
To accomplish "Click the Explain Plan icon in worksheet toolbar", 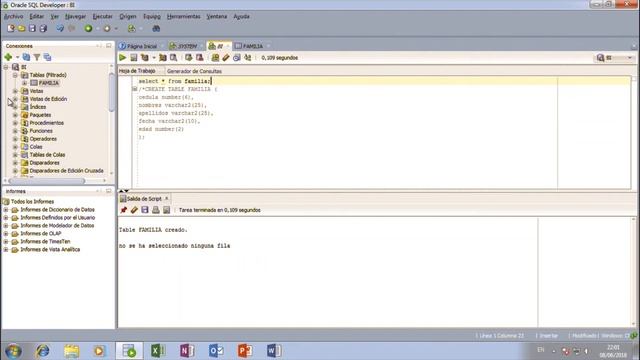I will [x=144, y=58].
